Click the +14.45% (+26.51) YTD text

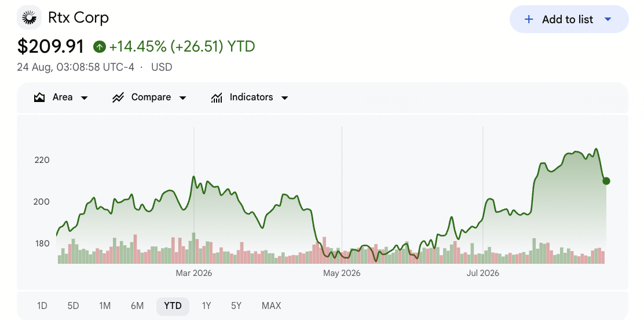tap(182, 46)
